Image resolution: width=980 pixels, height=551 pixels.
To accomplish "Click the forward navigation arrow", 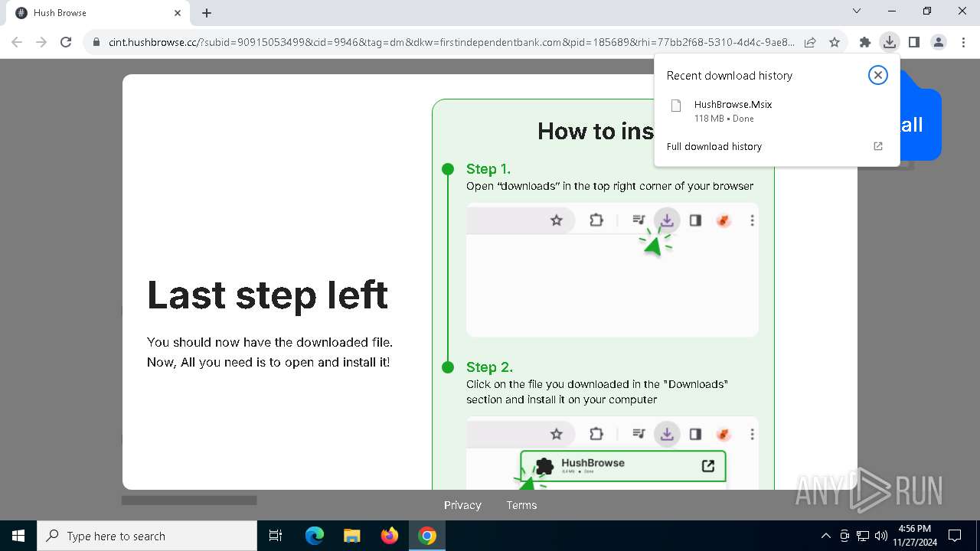I will tap(41, 42).
